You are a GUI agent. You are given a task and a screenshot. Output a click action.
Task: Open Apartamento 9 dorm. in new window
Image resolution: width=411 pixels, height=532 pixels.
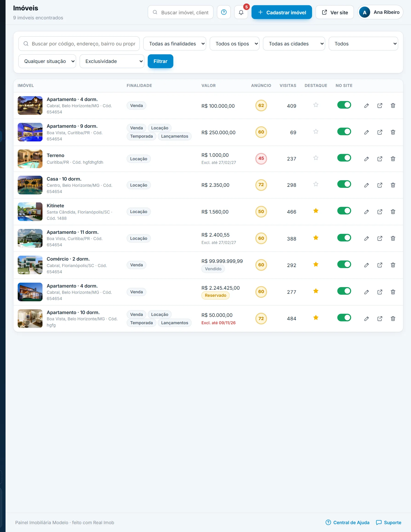click(x=380, y=132)
